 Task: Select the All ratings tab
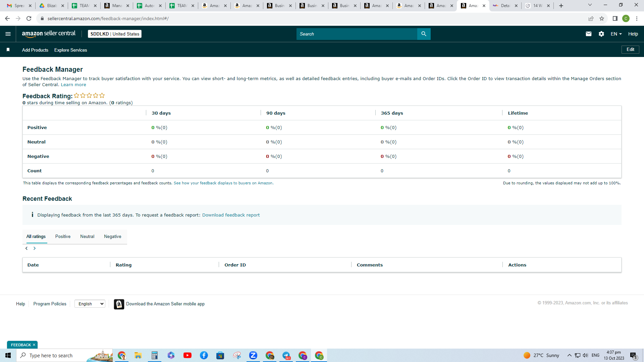tap(36, 237)
